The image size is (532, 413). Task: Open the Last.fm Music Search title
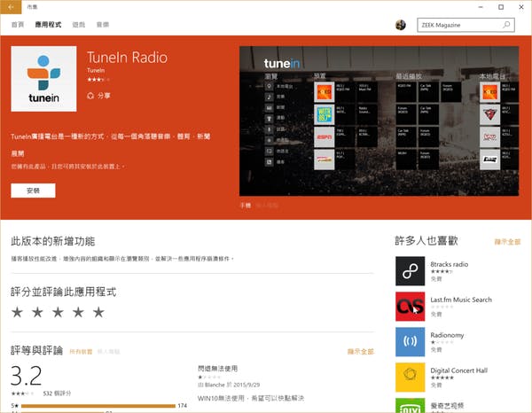[x=461, y=300]
